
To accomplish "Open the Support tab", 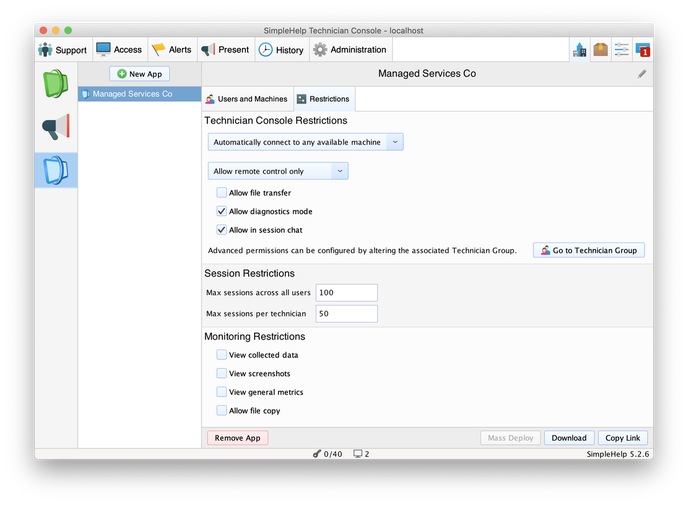I will 62,50.
